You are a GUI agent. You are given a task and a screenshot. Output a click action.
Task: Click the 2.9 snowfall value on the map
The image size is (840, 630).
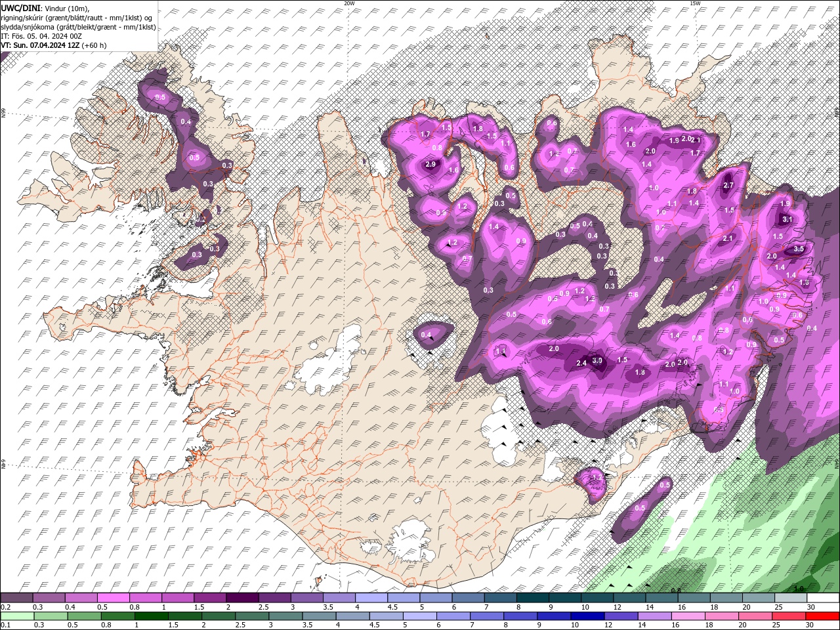click(430, 165)
